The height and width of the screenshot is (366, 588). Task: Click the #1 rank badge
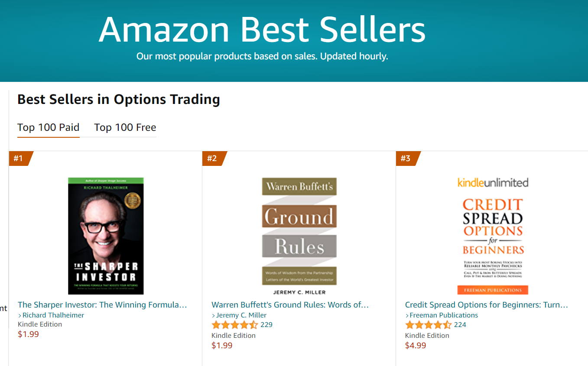click(x=20, y=159)
